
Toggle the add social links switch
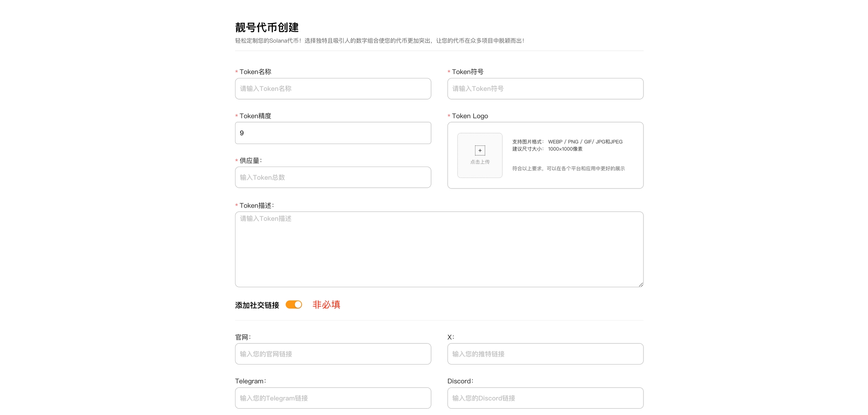[x=293, y=305]
